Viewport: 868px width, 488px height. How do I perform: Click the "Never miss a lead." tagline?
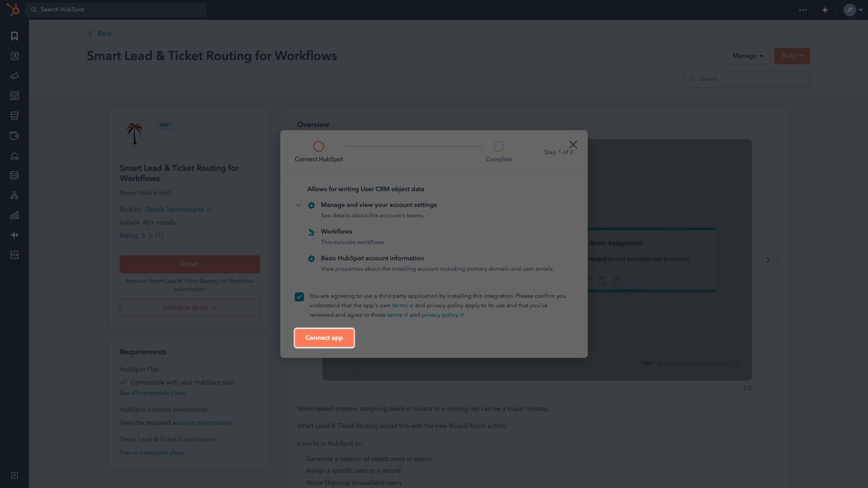tap(146, 193)
